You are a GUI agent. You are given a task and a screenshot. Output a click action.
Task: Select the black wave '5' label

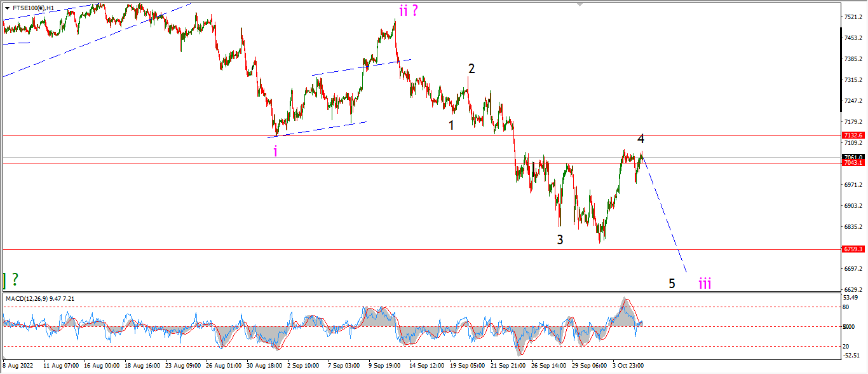672,284
